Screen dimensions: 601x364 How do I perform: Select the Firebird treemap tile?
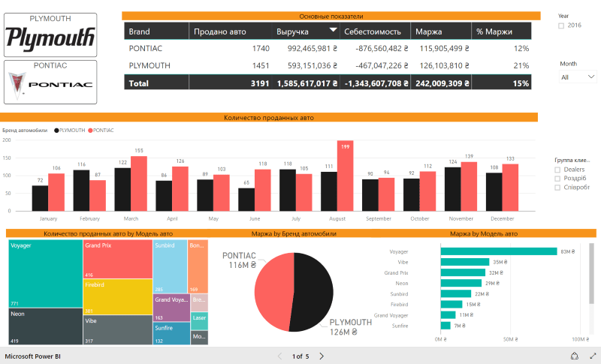coord(118,296)
